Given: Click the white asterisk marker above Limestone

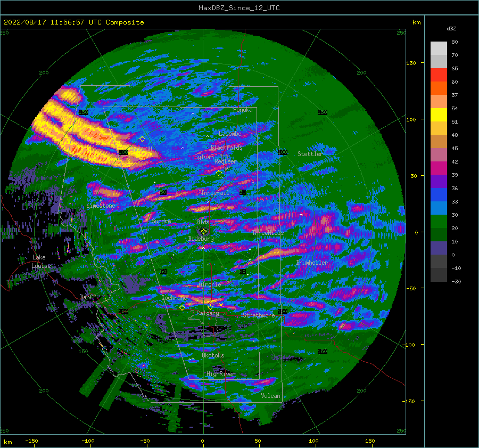Looking at the screenshot, I should tap(101, 200).
